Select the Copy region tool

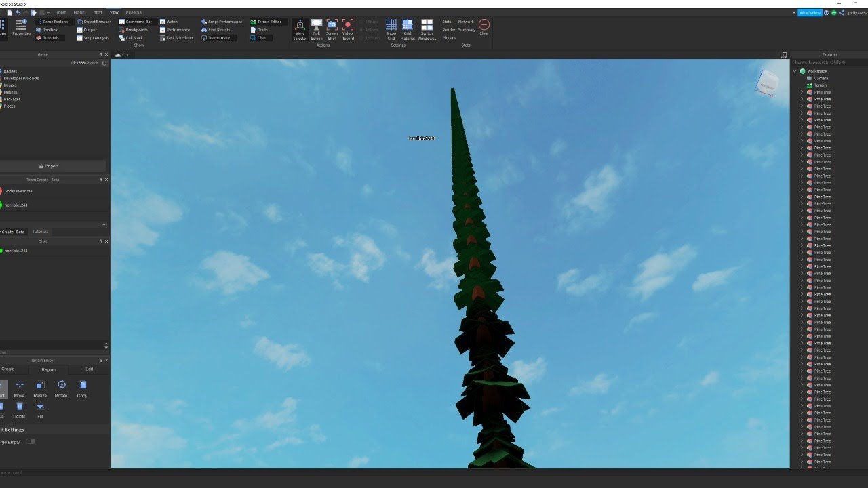click(x=82, y=389)
